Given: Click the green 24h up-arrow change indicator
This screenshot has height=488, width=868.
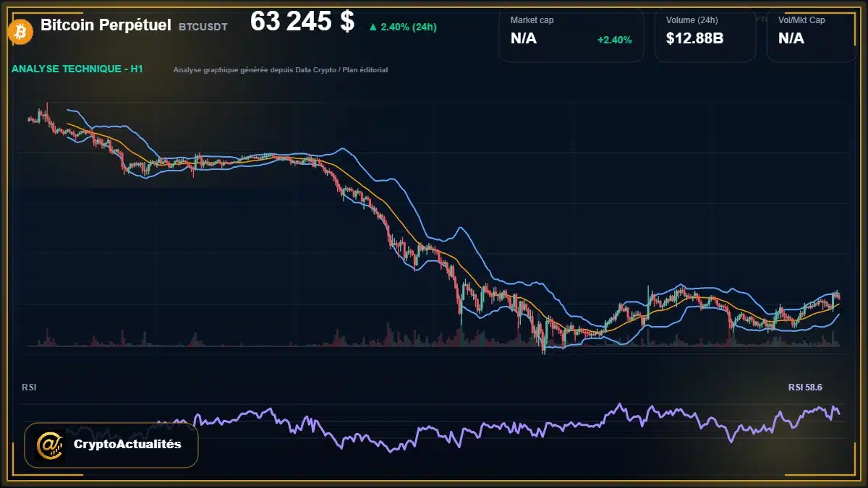Looking at the screenshot, I should (x=402, y=27).
